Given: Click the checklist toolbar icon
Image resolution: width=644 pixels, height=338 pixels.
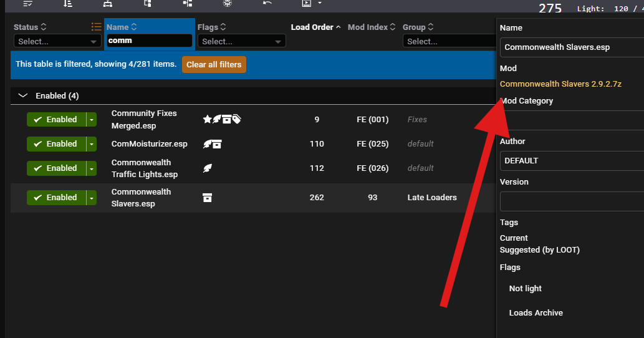Looking at the screenshot, I should click(x=28, y=4).
